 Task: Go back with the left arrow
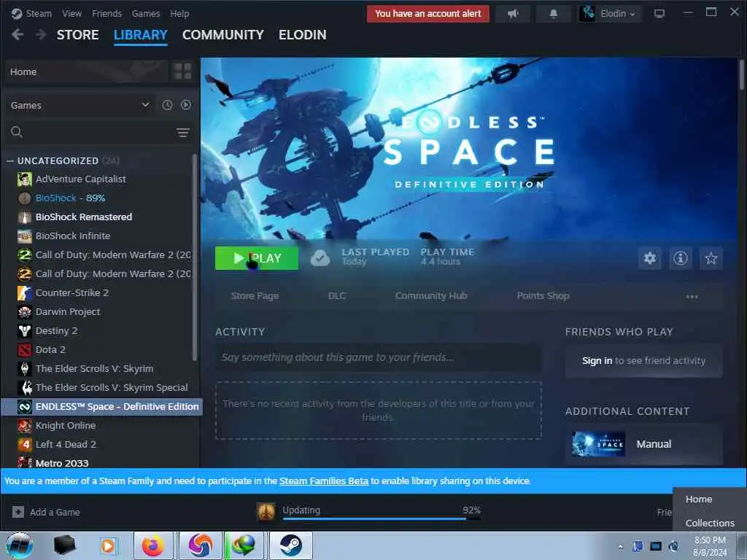(x=18, y=34)
